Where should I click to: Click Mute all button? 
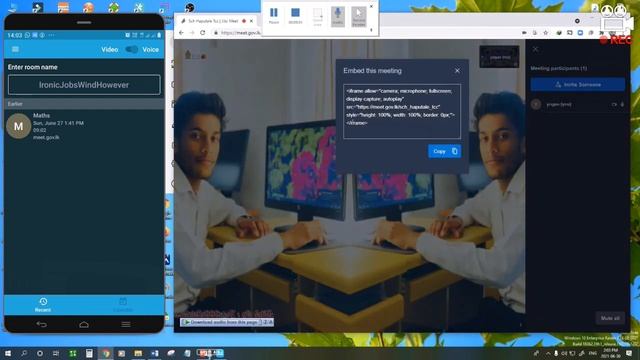tap(610, 318)
